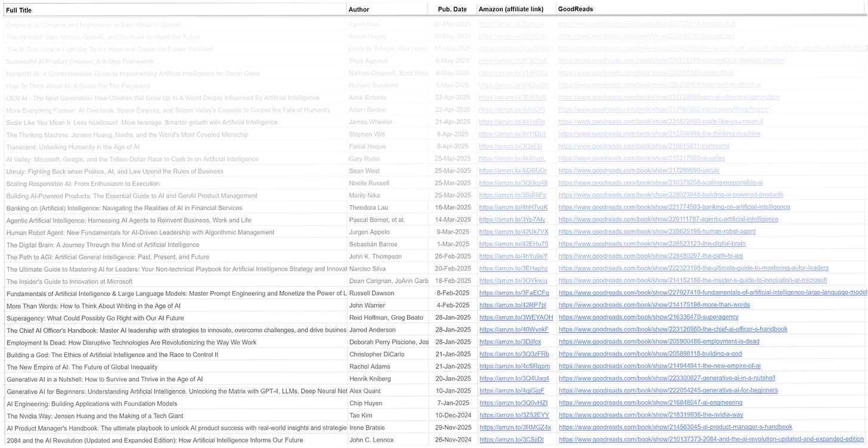868x448 pixels.
Task: Open Goodreads link for the-new-empire-of-ai
Action: 659,366
